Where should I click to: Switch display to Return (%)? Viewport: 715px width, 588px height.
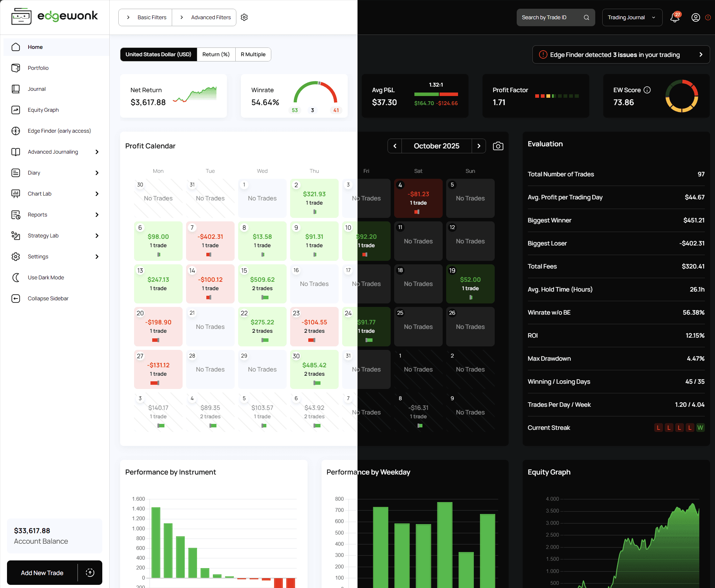(216, 54)
